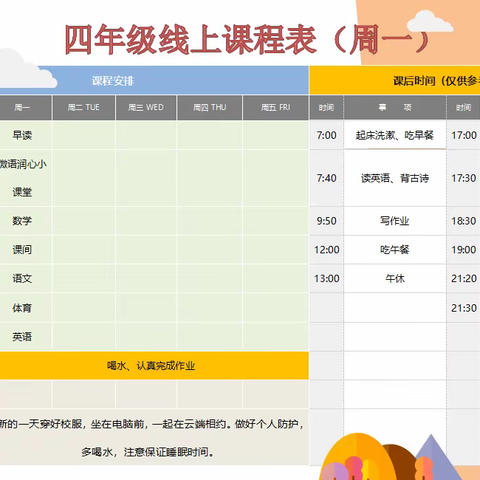
Task: Select the 17:00 time cell
Action: 464,135
